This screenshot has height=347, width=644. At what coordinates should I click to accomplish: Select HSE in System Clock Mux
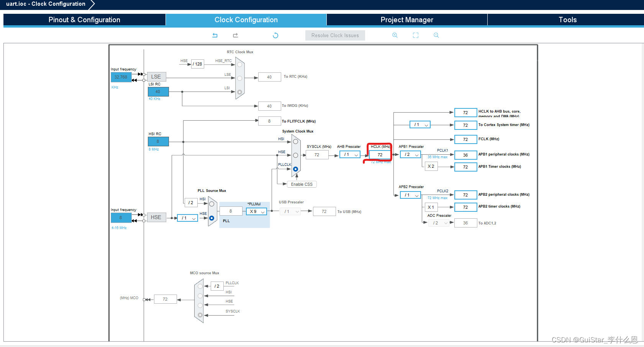pyautogui.click(x=295, y=155)
